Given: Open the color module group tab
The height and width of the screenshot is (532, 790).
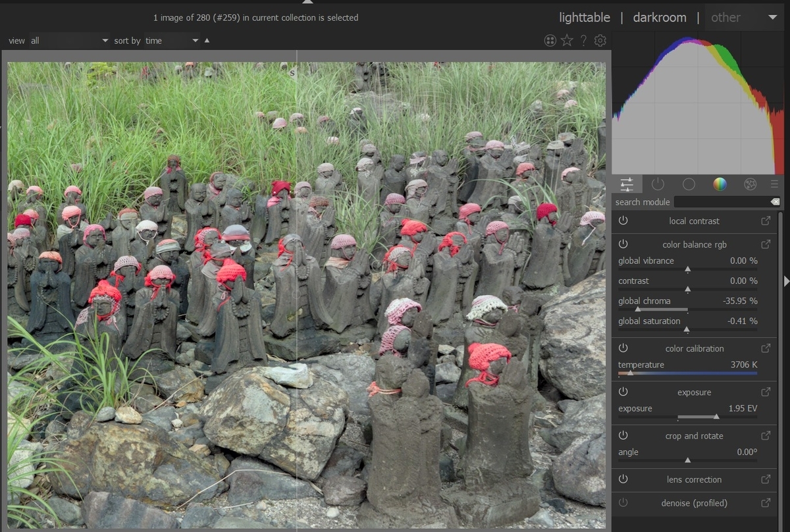Looking at the screenshot, I should pyautogui.click(x=720, y=184).
